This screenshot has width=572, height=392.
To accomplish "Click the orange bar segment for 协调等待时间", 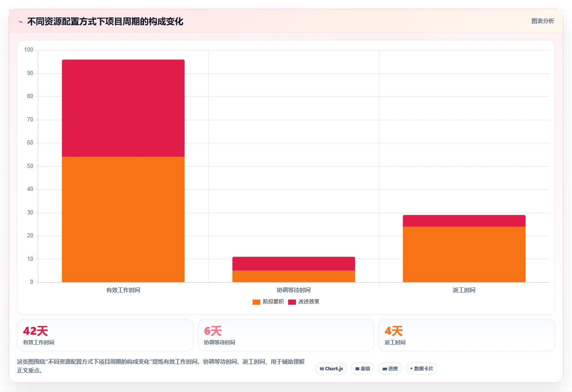I will 294,277.
